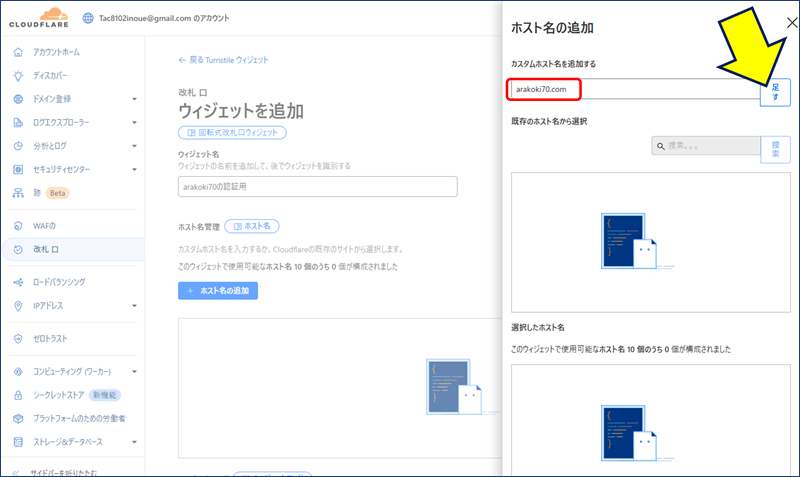Screen dimensions: 800x477
Task: Click the ディスカバー lightbulb icon
Action: tap(18, 76)
